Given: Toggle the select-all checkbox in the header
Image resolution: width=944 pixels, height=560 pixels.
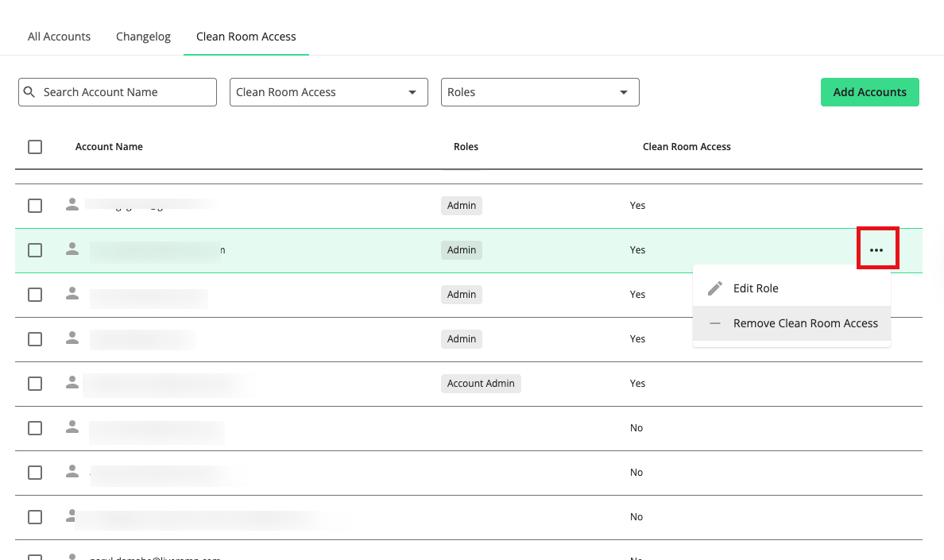Looking at the screenshot, I should pyautogui.click(x=35, y=147).
